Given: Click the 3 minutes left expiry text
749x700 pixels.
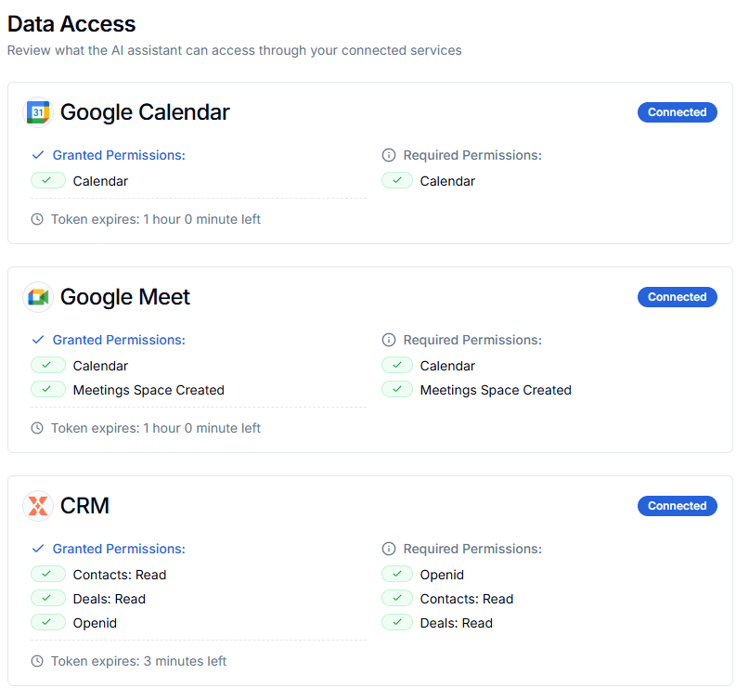Looking at the screenshot, I should tap(139, 661).
